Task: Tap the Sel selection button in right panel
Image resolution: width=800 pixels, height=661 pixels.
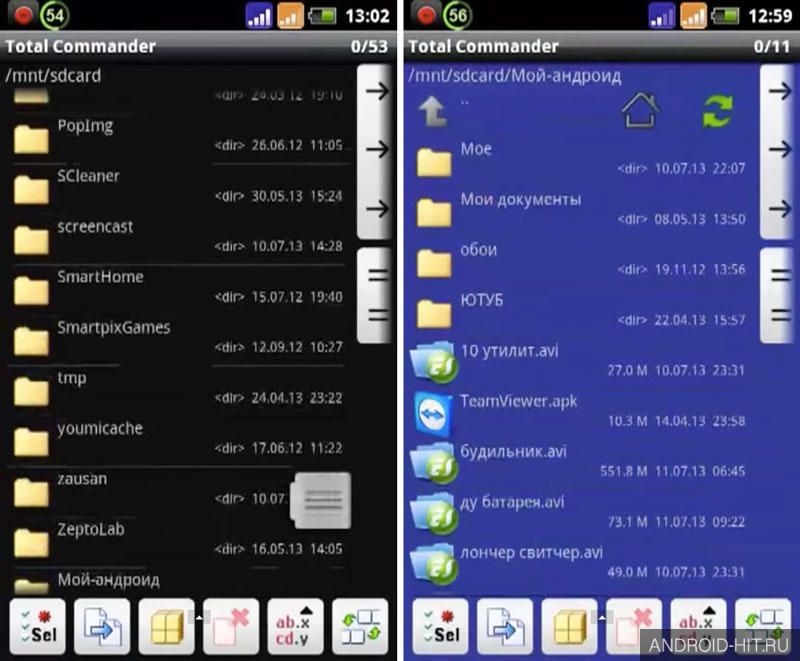Action: [x=440, y=627]
